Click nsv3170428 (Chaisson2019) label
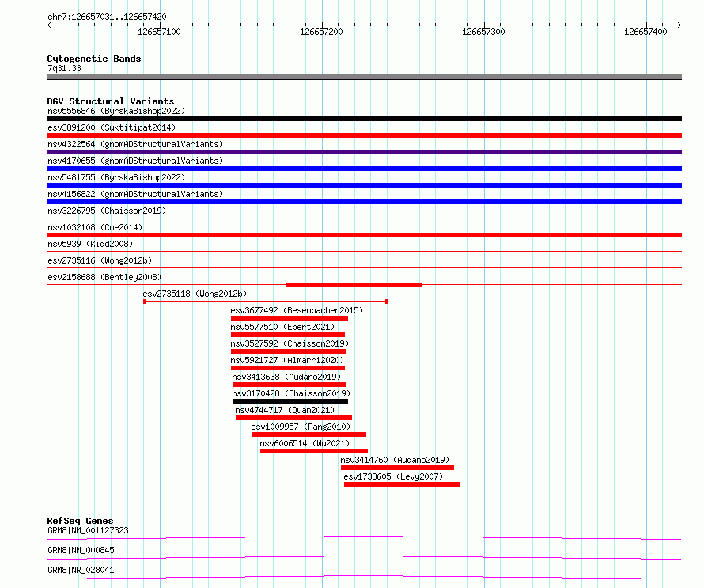This screenshot has height=588, width=704. (291, 393)
